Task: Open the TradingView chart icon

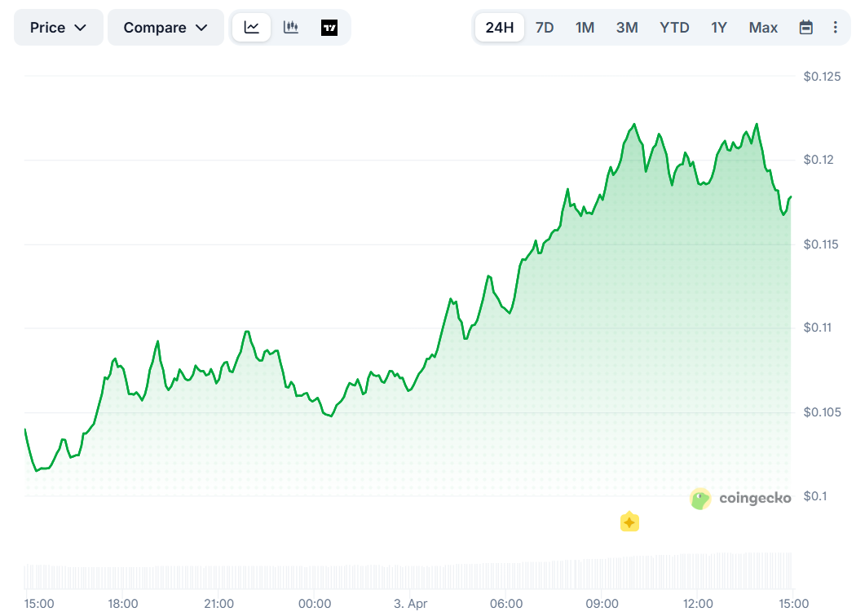Action: [x=329, y=27]
